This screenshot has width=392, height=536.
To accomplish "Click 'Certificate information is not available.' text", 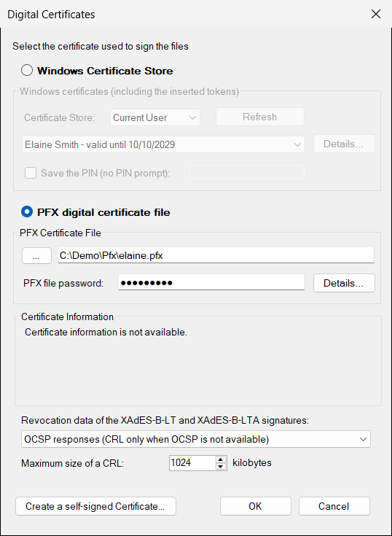I will (106, 332).
